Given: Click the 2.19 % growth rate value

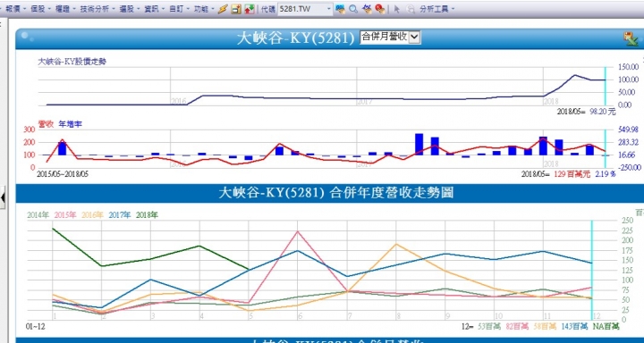Looking at the screenshot, I should (x=606, y=174).
